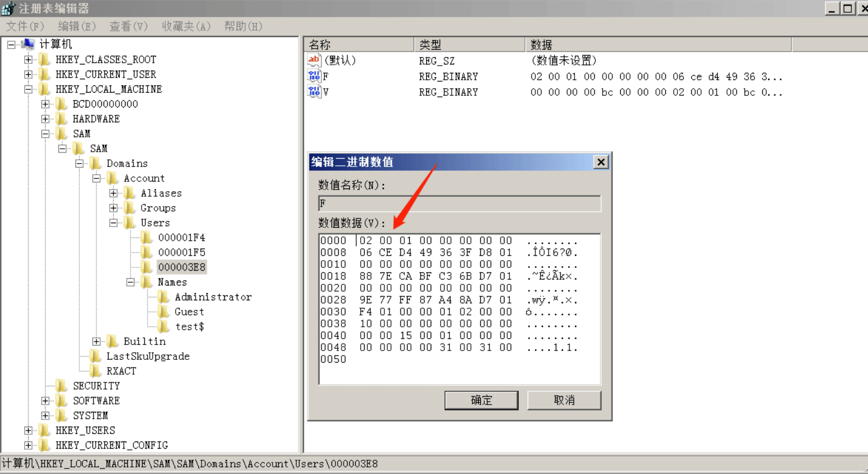Select the test$ folder icon
868x474 pixels.
164,326
